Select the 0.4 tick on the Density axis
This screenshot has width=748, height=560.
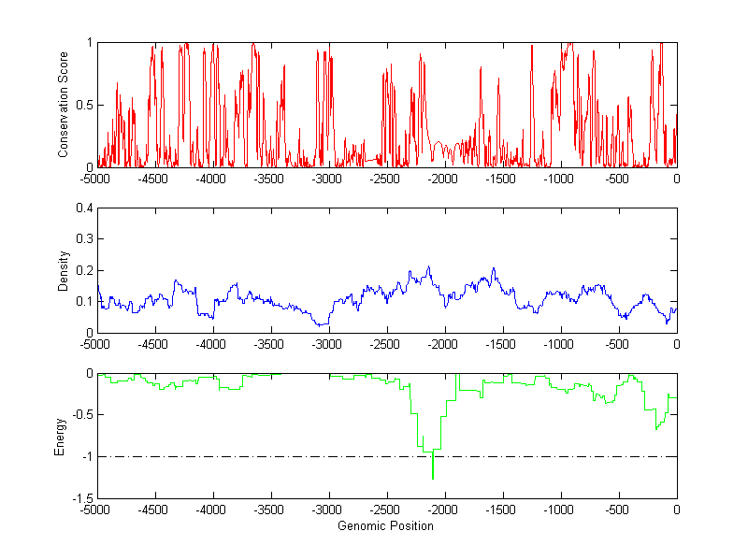click(x=83, y=208)
